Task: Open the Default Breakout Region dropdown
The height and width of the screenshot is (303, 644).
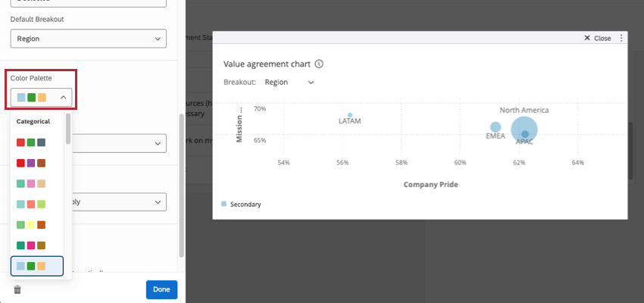Action: [x=88, y=38]
